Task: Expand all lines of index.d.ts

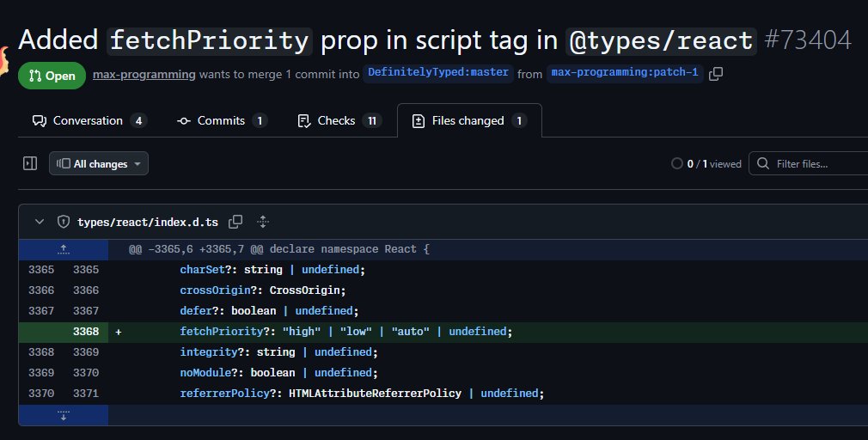Action: point(263,222)
